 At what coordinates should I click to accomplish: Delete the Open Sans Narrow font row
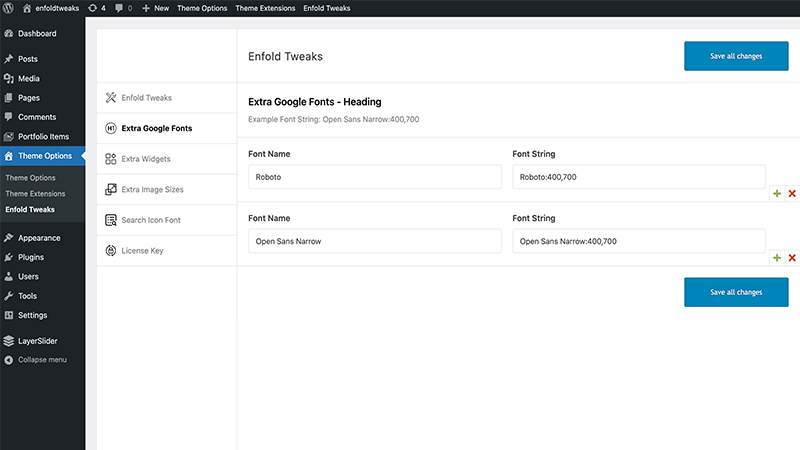[792, 258]
